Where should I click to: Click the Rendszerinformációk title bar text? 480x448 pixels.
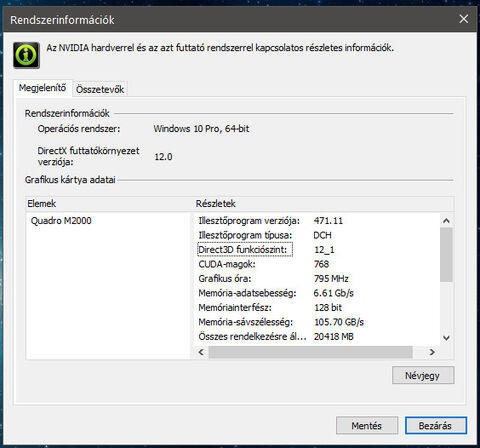coord(62,20)
